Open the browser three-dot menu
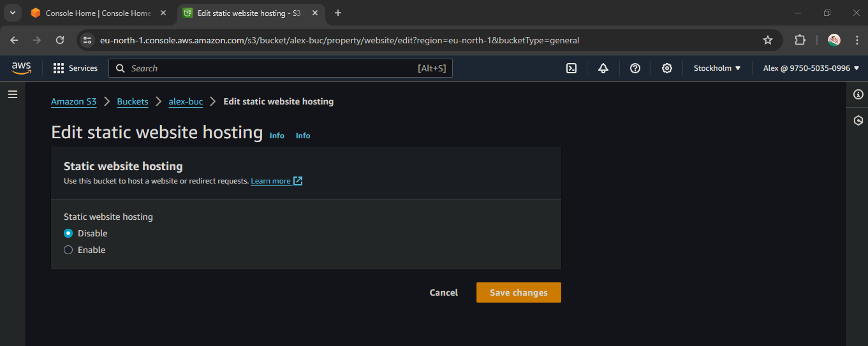 (x=857, y=40)
